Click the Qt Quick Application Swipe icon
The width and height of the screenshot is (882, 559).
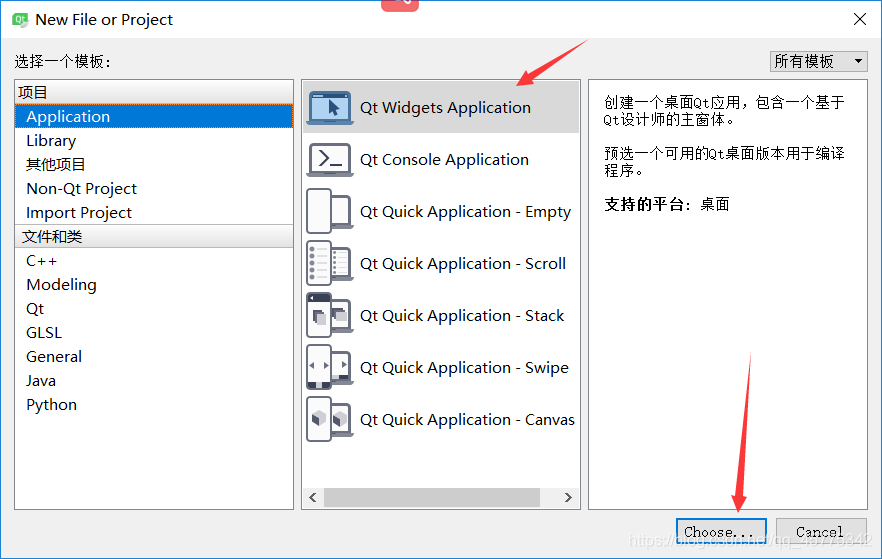pyautogui.click(x=330, y=368)
